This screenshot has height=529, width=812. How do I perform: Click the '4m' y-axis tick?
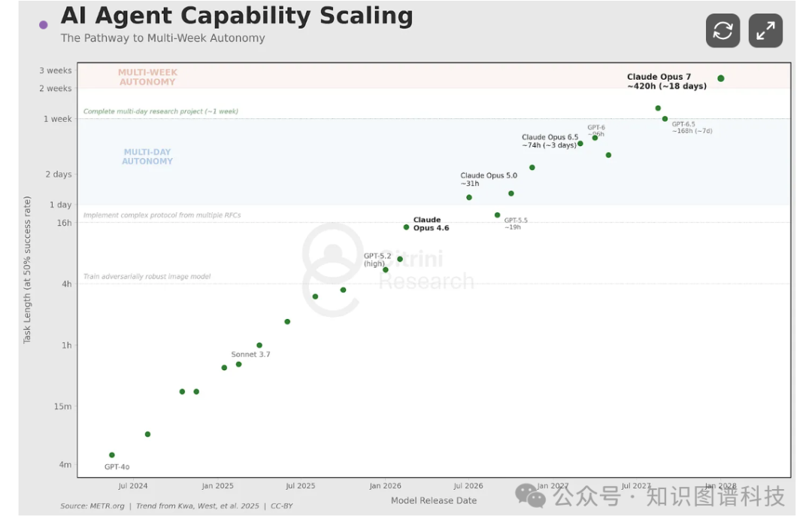(x=65, y=465)
